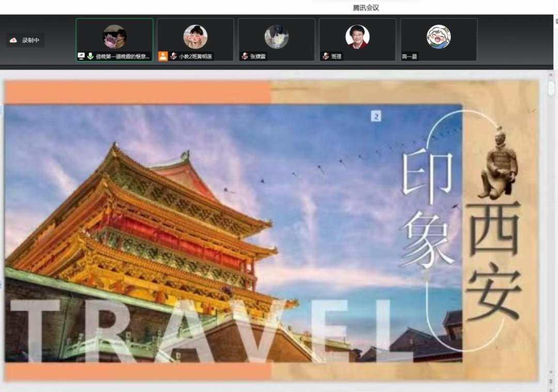Click the 腾讯会议 window title

click(366, 7)
